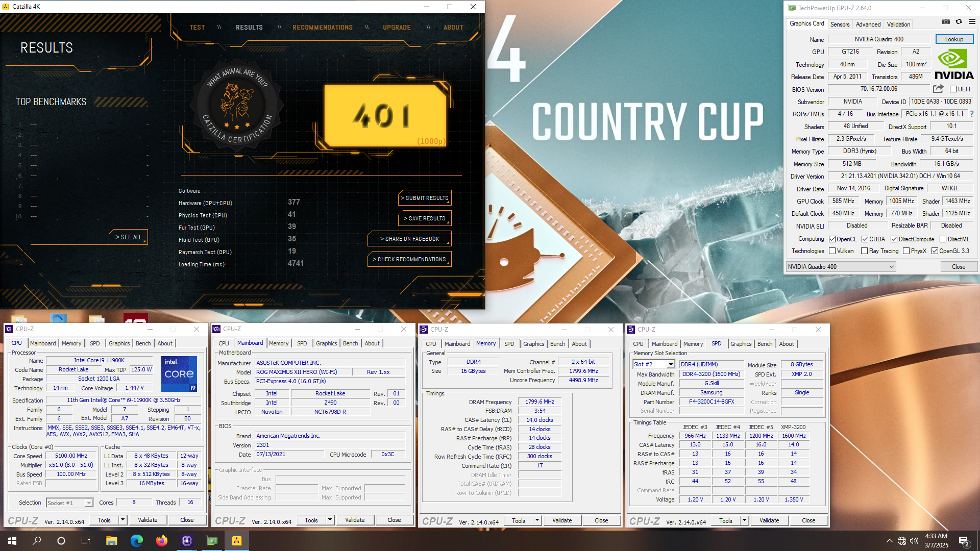Expand Tools arrow in CPU-Z CPU window
The width and height of the screenshot is (980, 551).
122,520
